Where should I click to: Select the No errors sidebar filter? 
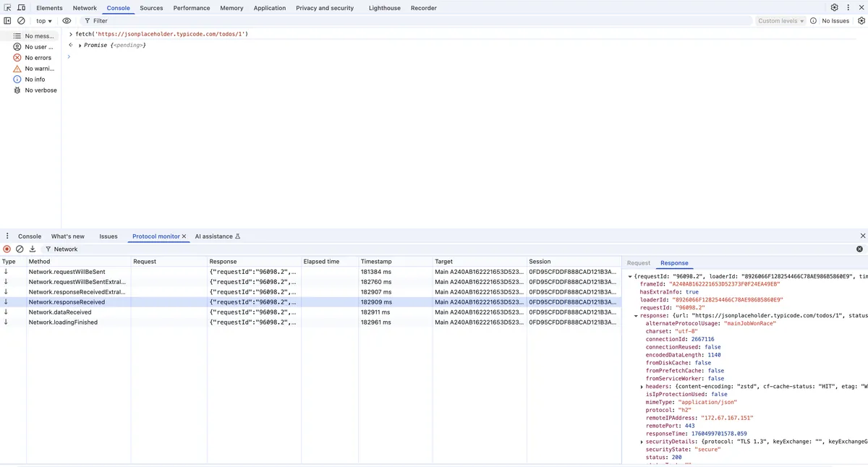(38, 58)
